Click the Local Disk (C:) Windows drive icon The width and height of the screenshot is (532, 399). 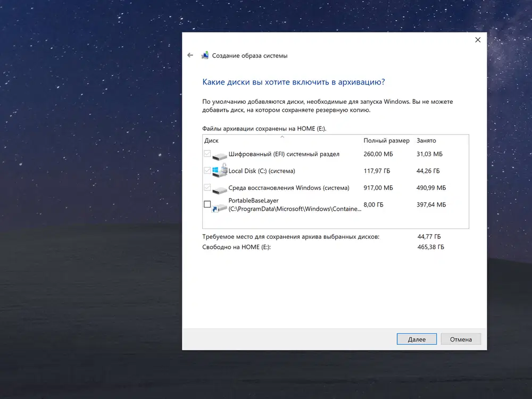[x=220, y=171]
